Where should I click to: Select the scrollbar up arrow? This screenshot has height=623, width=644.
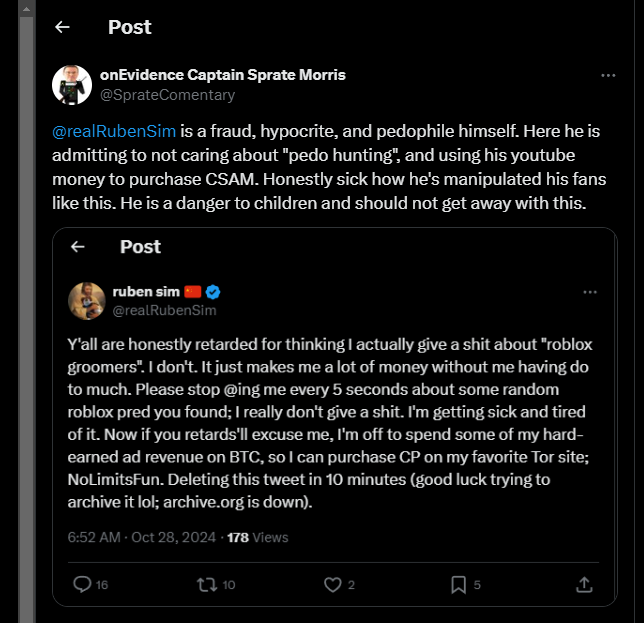coord(26,9)
